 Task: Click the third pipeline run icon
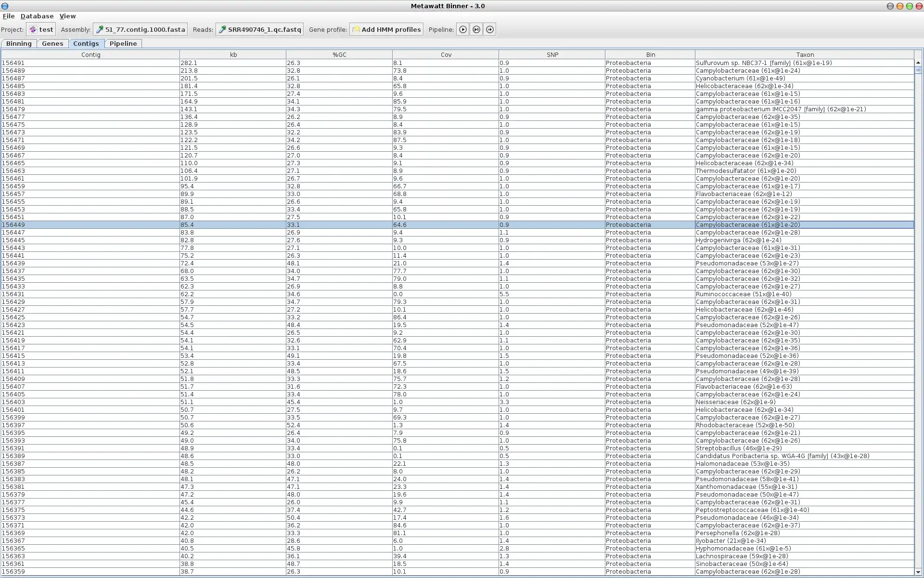point(489,29)
